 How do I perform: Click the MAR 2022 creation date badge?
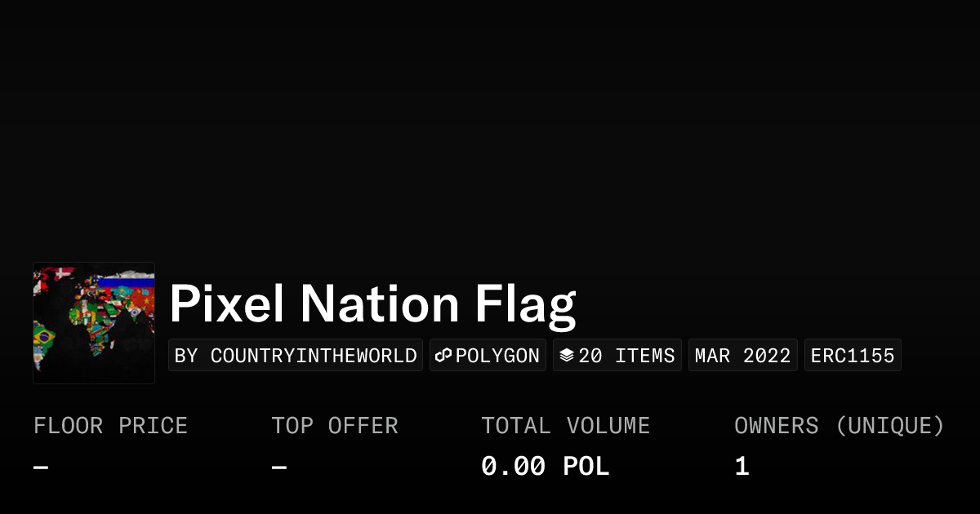click(742, 356)
